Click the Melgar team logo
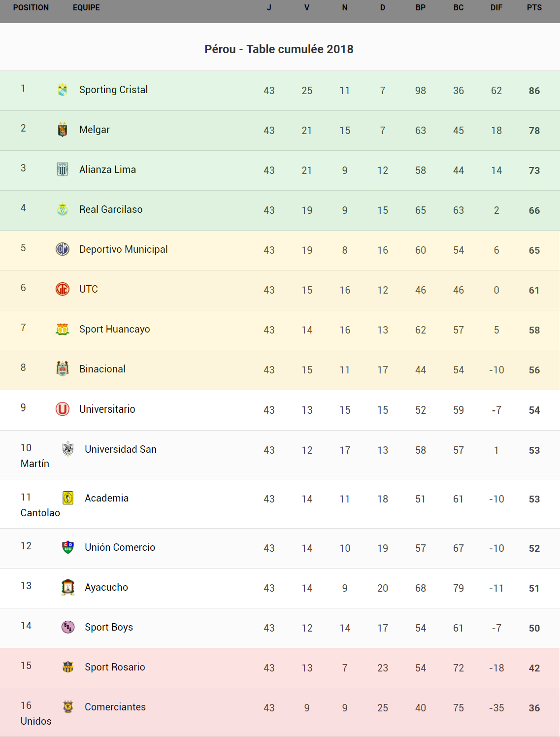 click(x=63, y=130)
